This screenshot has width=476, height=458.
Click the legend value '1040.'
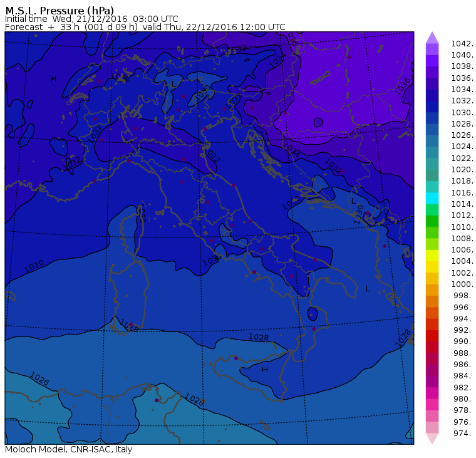pyautogui.click(x=462, y=55)
